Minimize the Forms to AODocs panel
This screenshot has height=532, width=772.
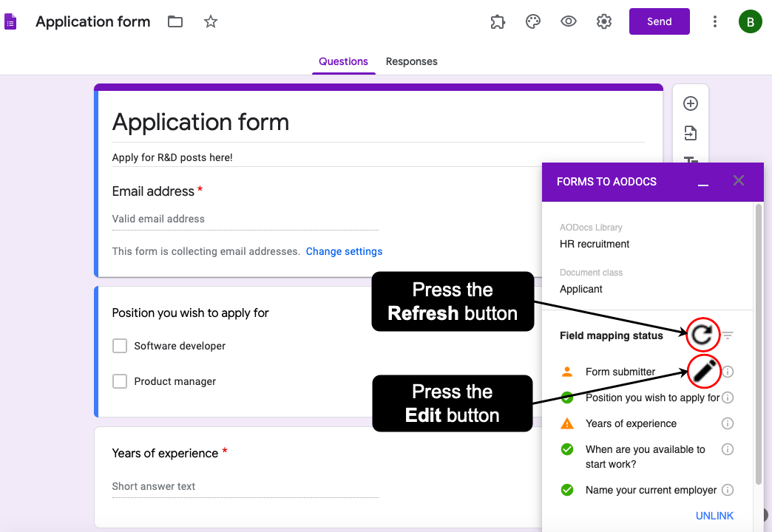click(x=703, y=182)
